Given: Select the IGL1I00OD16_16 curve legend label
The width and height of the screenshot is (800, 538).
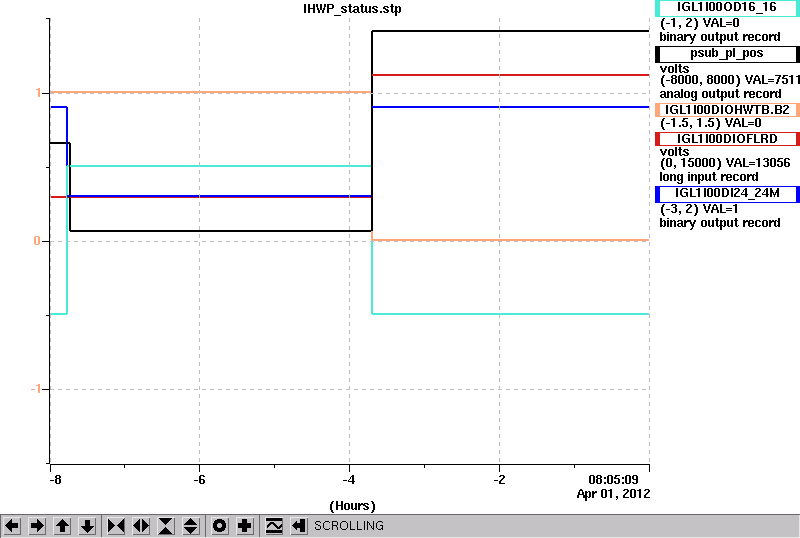Looking at the screenshot, I should tap(727, 8).
